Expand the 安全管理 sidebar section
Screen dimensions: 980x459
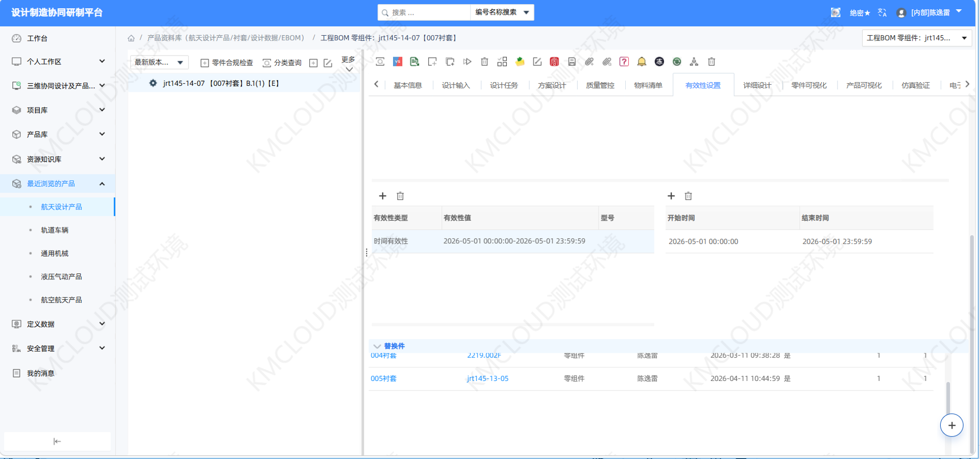tap(102, 348)
